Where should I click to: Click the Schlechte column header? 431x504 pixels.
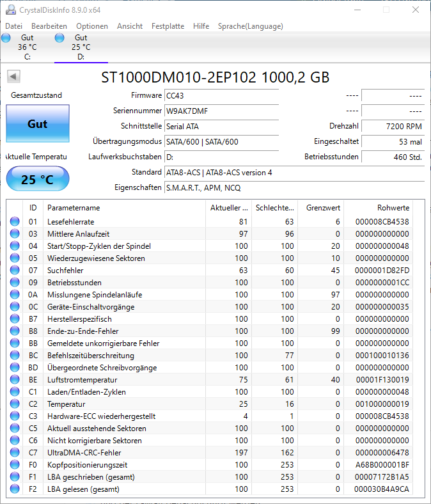[x=275, y=208]
